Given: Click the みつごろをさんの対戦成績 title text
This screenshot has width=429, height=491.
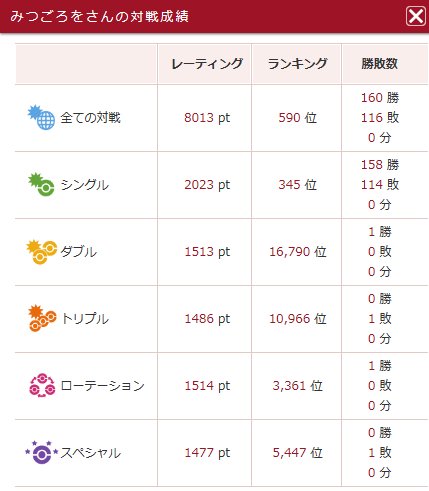Looking at the screenshot, I should coord(100,16).
